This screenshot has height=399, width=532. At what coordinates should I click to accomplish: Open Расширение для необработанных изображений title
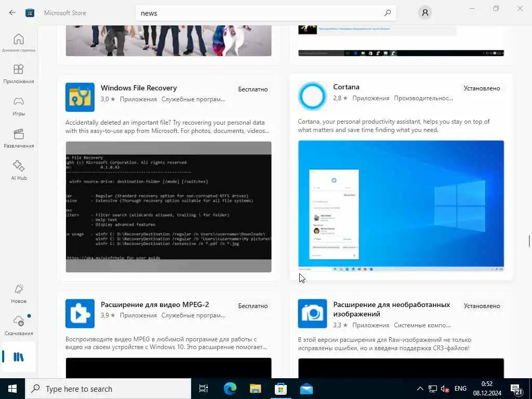pos(392,309)
